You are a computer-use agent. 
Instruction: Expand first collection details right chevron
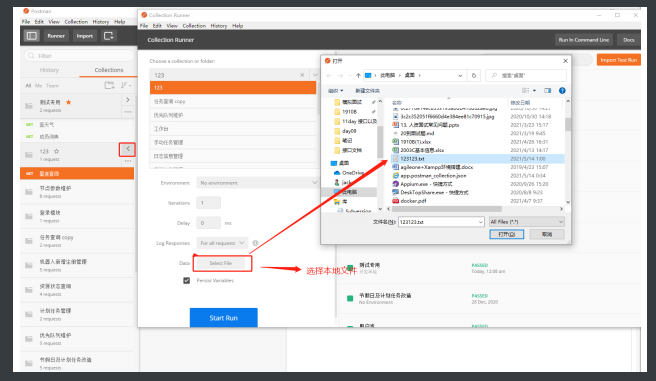pyautogui.click(x=128, y=100)
